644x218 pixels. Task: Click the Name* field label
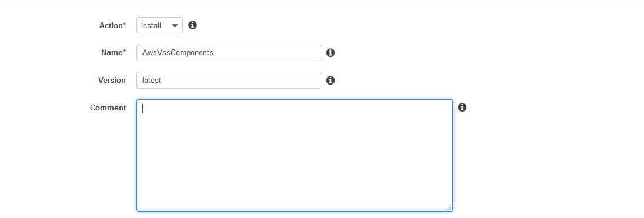coord(114,52)
